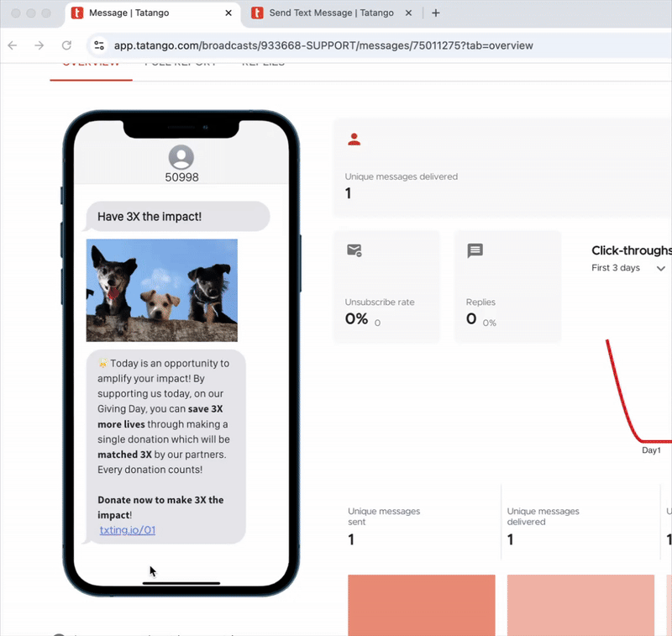The width and height of the screenshot is (672, 636).
Task: Click the contact avatar icon above 50998
Action: (181, 157)
